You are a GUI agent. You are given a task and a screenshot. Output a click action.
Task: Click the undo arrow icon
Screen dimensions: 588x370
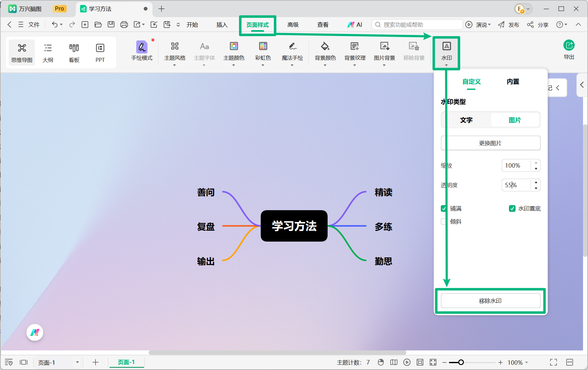coord(54,25)
